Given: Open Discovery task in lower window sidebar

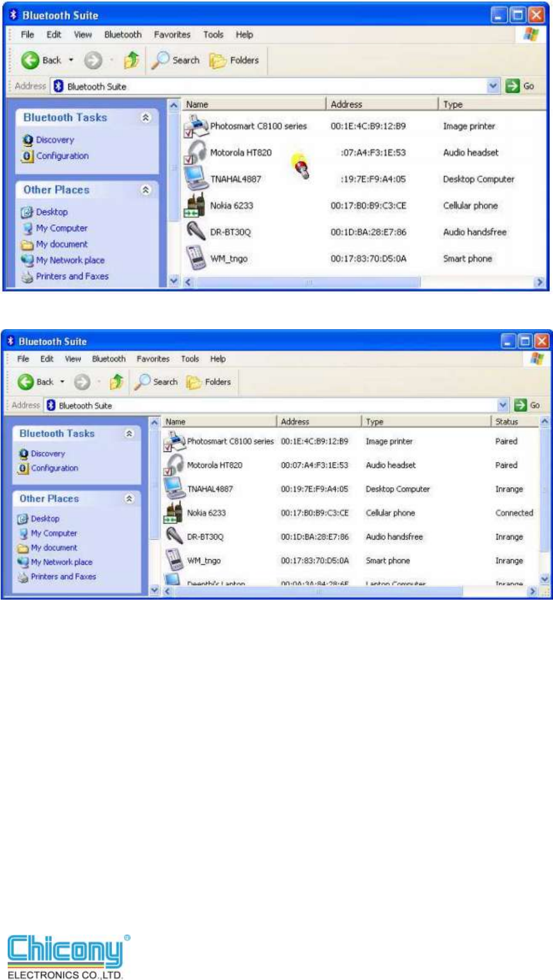Looking at the screenshot, I should [x=42, y=453].
